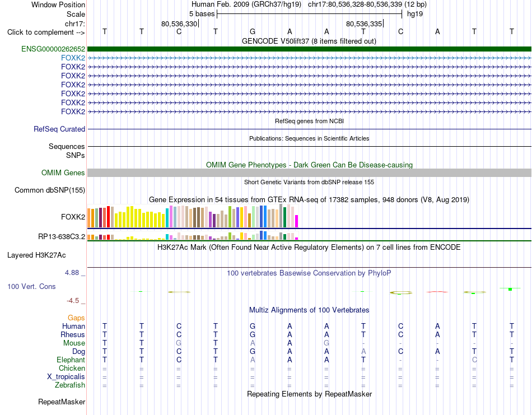Click the G base in the complement row
This screenshot has height=415, width=532.
pos(253,31)
